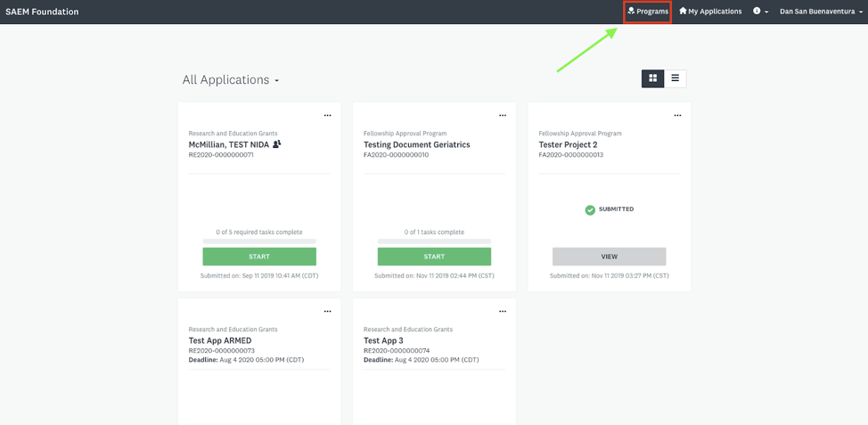
Task: Open the Dan San Buenaventura user menu
Action: tap(821, 12)
